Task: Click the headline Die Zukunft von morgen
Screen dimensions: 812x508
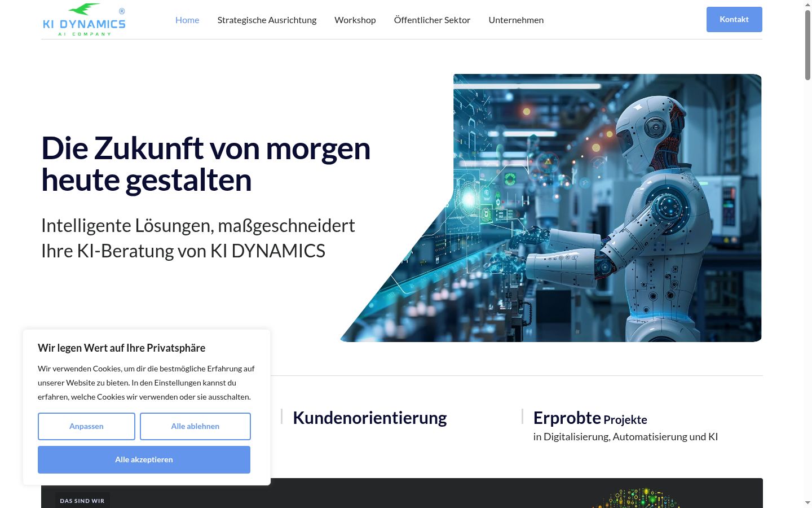Action: [206, 148]
